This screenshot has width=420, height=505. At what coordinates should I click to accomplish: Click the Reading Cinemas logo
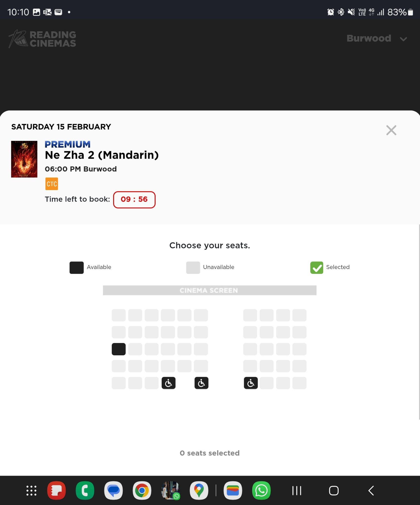(42, 39)
